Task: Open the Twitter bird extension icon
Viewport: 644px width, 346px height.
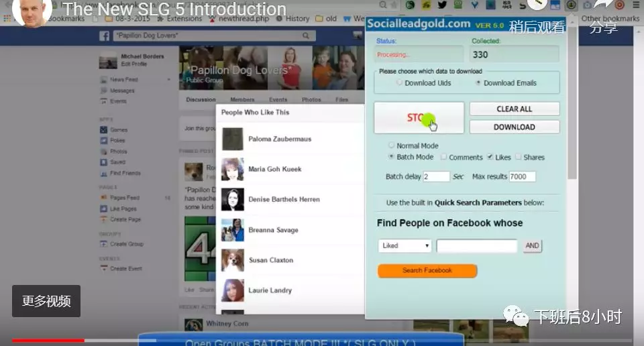Action: point(442,5)
